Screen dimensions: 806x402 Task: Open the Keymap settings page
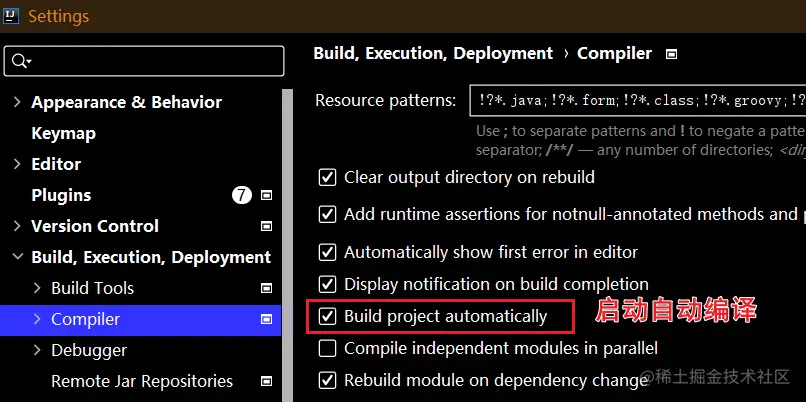(63, 133)
